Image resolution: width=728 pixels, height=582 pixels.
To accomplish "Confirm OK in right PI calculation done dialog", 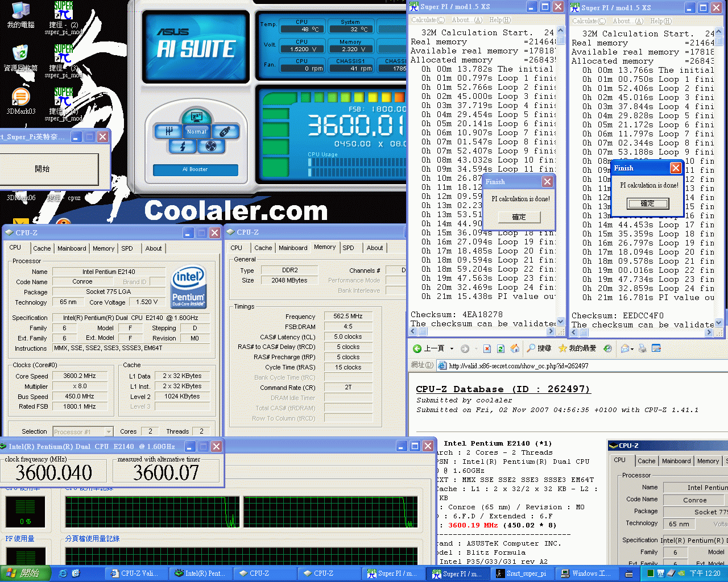I will (x=648, y=203).
